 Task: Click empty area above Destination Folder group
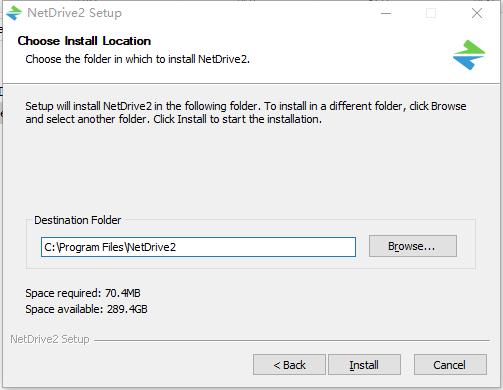click(x=250, y=170)
